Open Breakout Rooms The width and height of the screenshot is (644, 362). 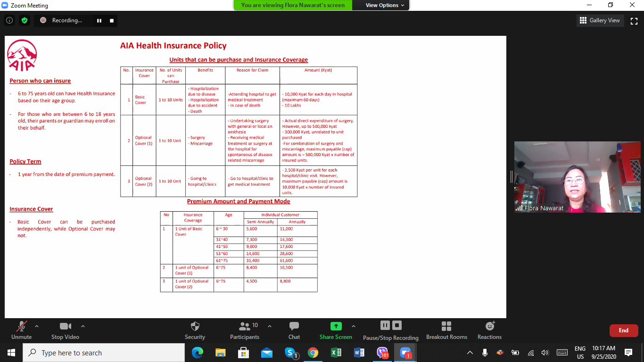pyautogui.click(x=446, y=330)
